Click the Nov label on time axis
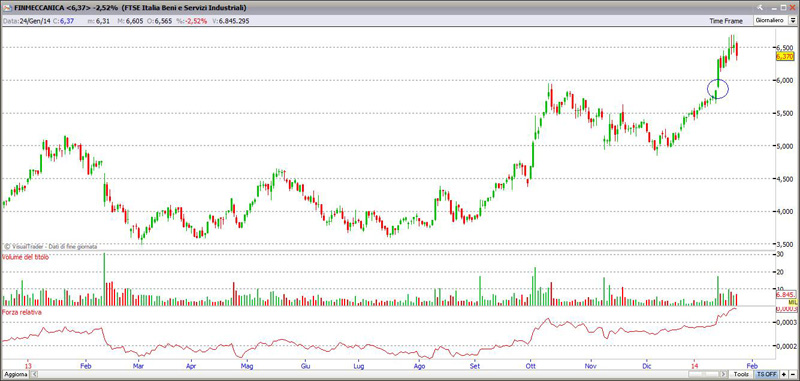 pyautogui.click(x=591, y=366)
